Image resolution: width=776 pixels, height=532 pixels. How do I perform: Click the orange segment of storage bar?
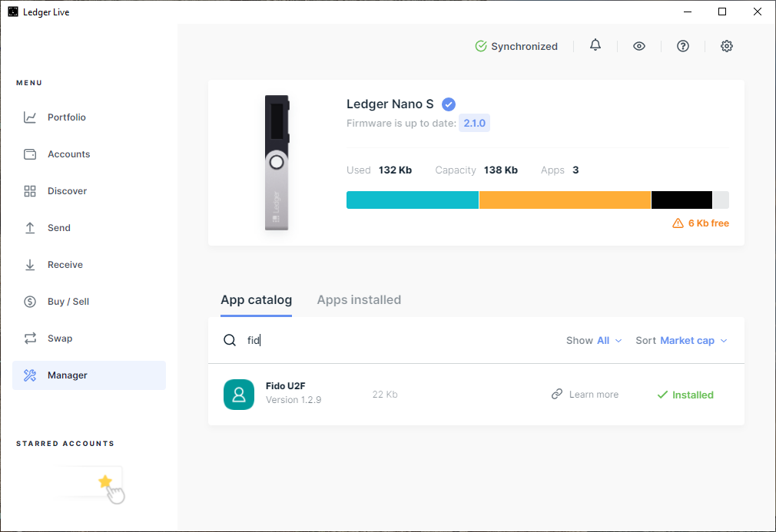tap(565, 200)
